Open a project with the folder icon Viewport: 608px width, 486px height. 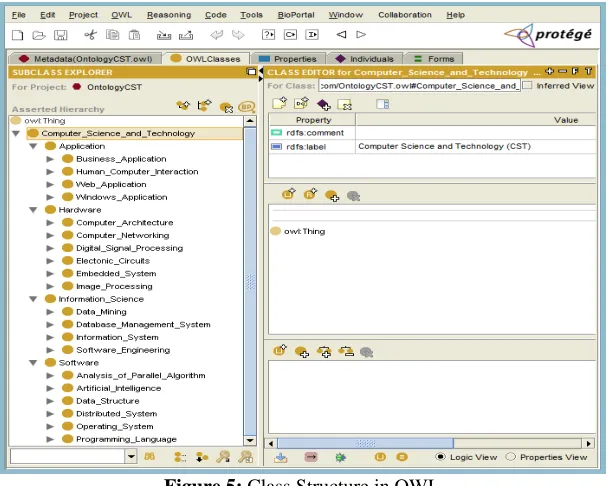click(39, 35)
